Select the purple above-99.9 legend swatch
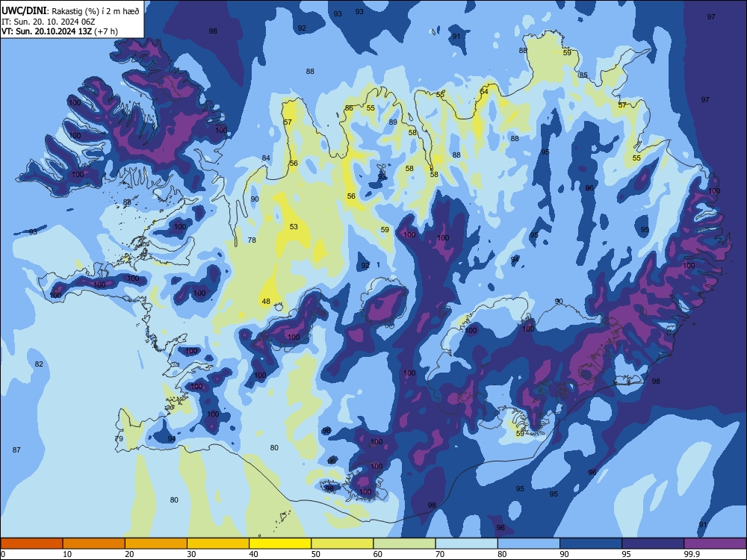 (715, 544)
